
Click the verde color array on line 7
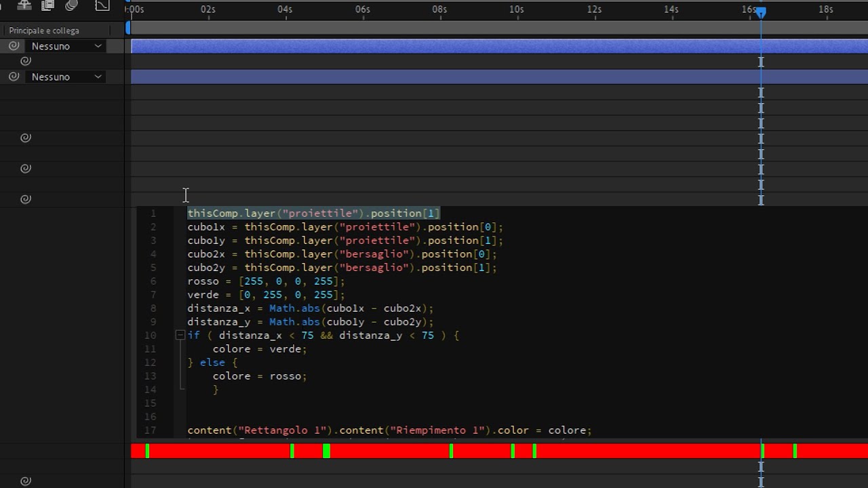[x=292, y=294]
